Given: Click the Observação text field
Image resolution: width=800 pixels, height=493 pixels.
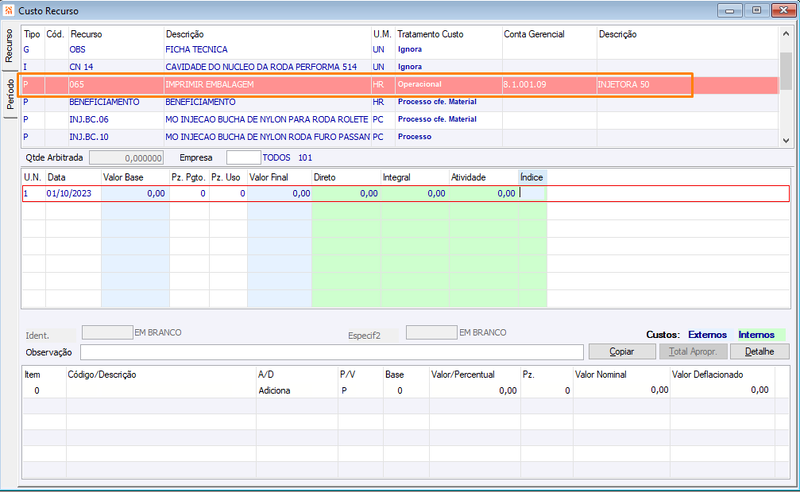Looking at the screenshot, I should click(x=332, y=352).
